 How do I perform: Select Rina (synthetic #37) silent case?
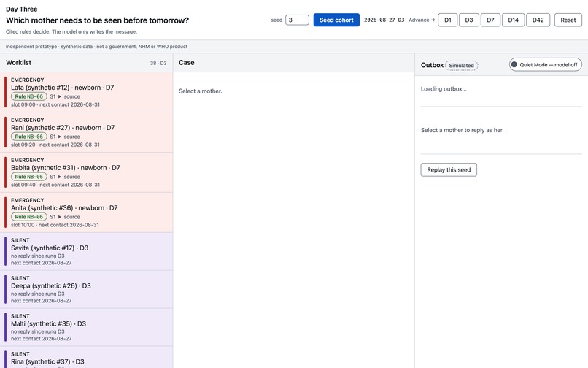pyautogui.click(x=86, y=358)
